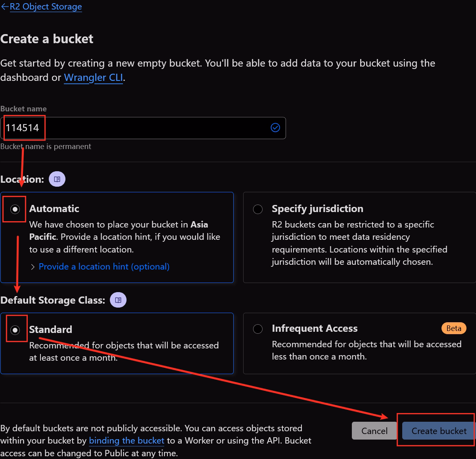Click the back arrow beside R2 Object Storage
This screenshot has height=459, width=476.
4,7
